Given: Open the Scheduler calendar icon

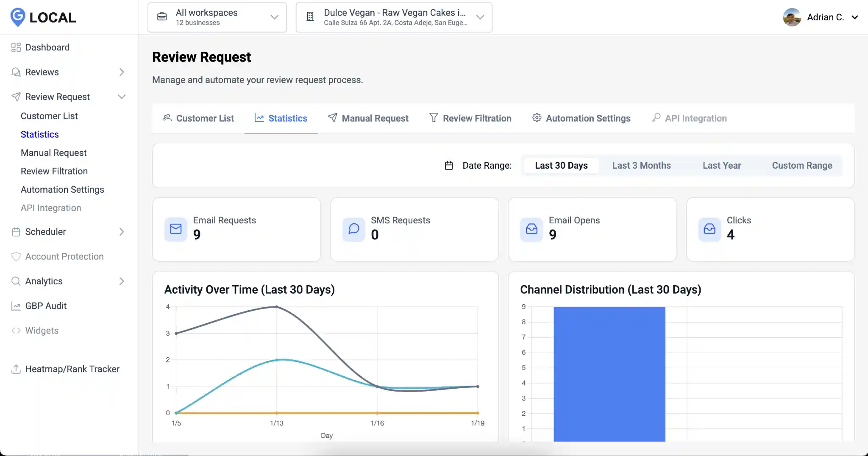Looking at the screenshot, I should 16,231.
